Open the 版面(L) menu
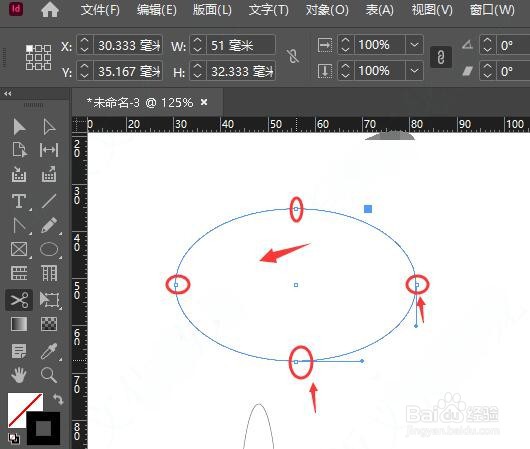Image resolution: width=530 pixels, height=449 pixels. pyautogui.click(x=212, y=10)
